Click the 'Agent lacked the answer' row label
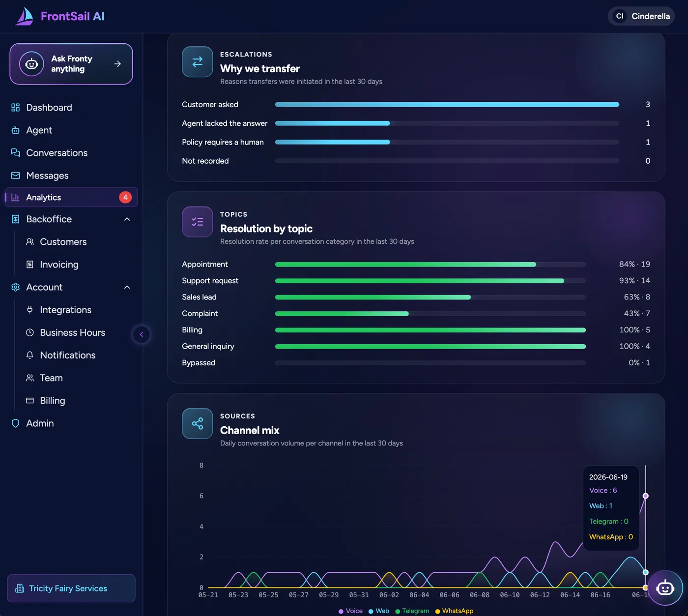Image resolution: width=688 pixels, height=616 pixels. (225, 123)
